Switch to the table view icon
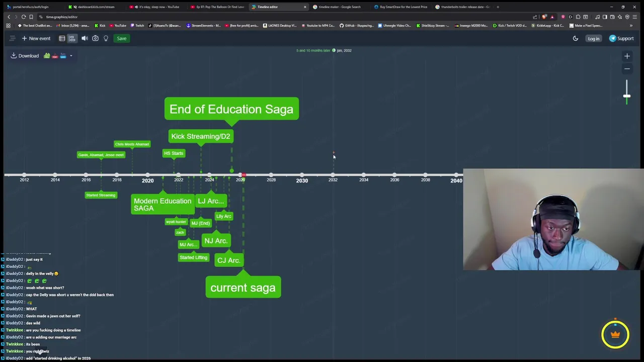The height and width of the screenshot is (362, 644). point(62,38)
